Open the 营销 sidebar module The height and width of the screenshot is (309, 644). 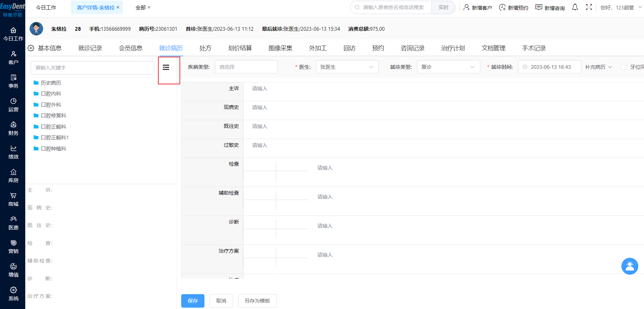pyautogui.click(x=13, y=247)
